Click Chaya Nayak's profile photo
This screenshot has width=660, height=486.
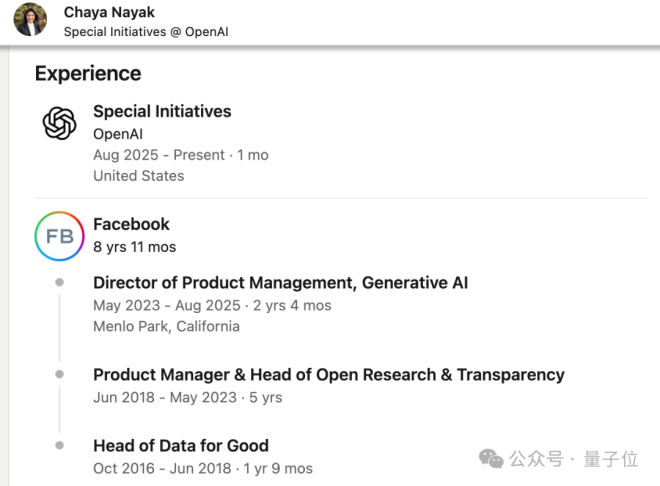(x=31, y=20)
